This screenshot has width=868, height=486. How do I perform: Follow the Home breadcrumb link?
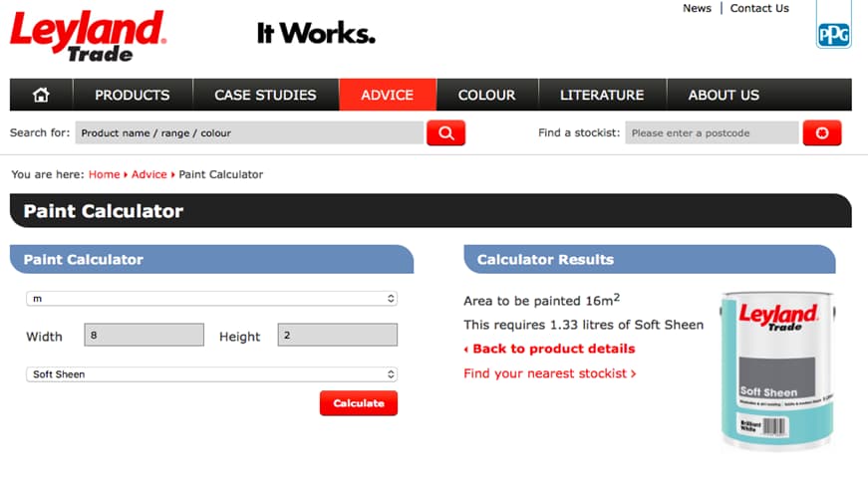(104, 174)
